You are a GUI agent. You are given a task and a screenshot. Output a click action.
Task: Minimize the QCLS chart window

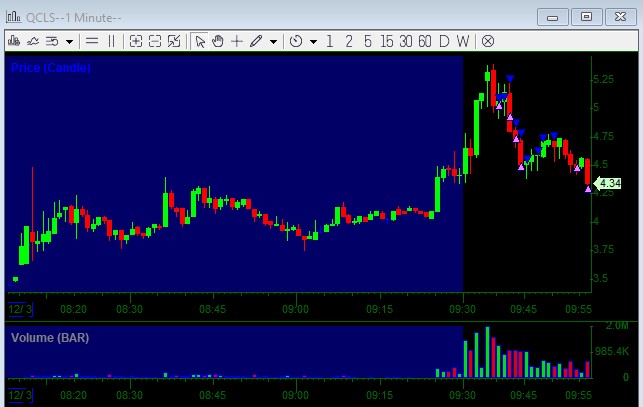[552, 17]
